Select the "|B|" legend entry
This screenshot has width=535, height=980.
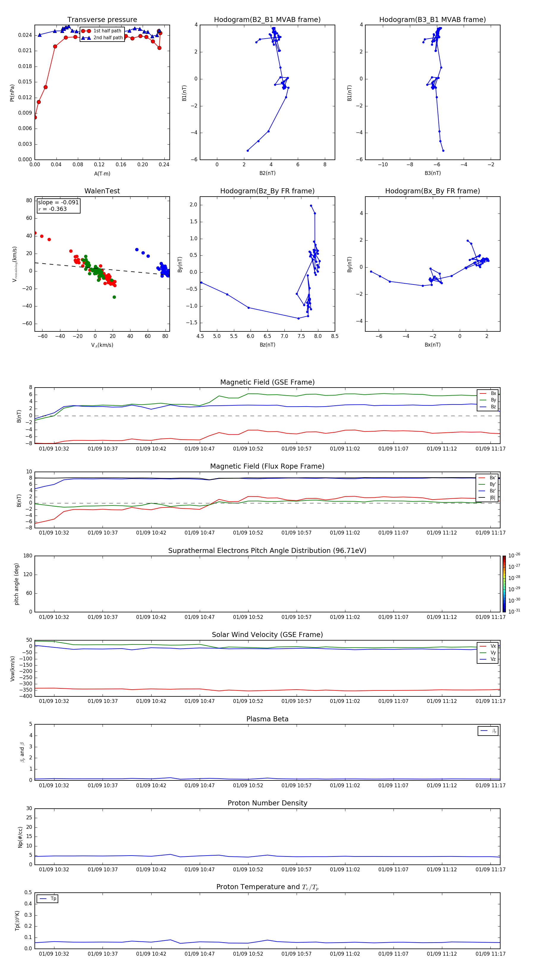pos(487,498)
